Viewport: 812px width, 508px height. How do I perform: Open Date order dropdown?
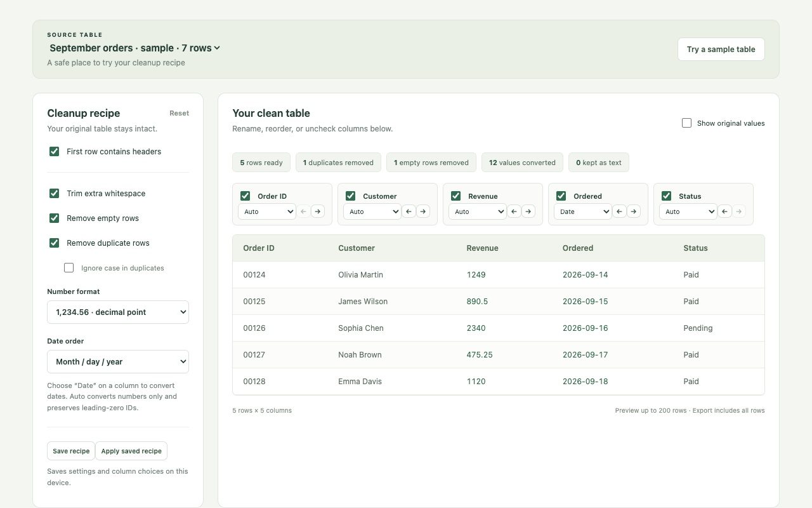click(x=118, y=362)
